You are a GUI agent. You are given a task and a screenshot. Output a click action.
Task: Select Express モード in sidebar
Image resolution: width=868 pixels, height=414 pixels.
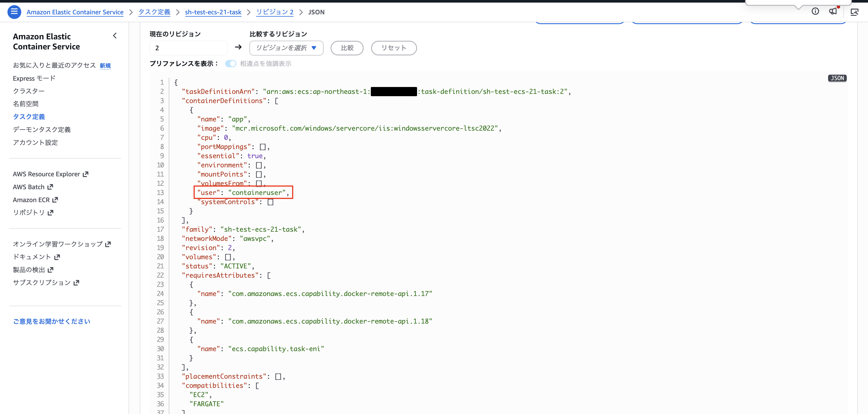[x=34, y=78]
